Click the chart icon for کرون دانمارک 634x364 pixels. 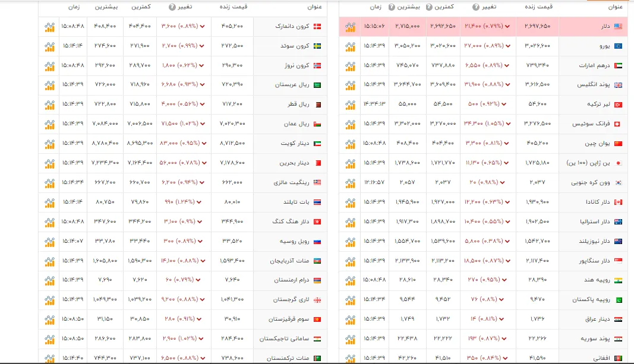click(x=49, y=27)
